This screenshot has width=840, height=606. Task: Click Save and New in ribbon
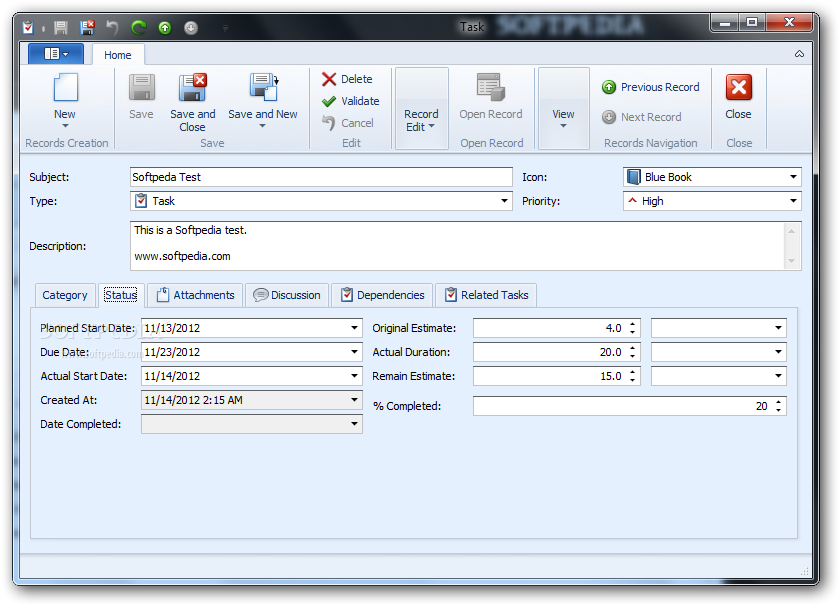click(x=262, y=96)
